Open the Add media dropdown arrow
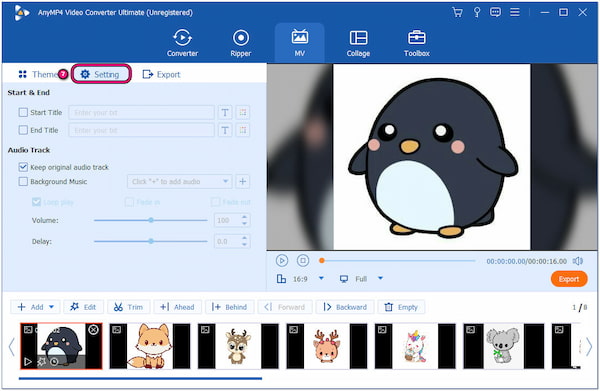Viewport: 600px width, 391px height. (52, 307)
